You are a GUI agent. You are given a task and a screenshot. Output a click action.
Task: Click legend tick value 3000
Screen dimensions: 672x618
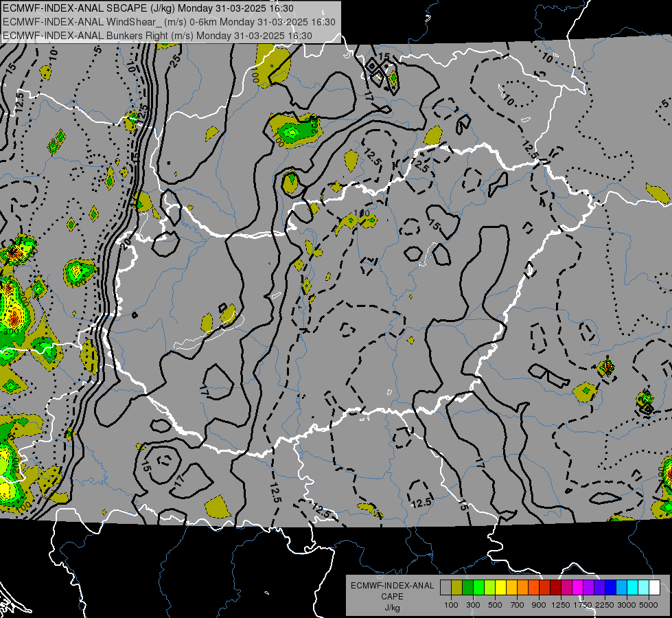point(627,605)
